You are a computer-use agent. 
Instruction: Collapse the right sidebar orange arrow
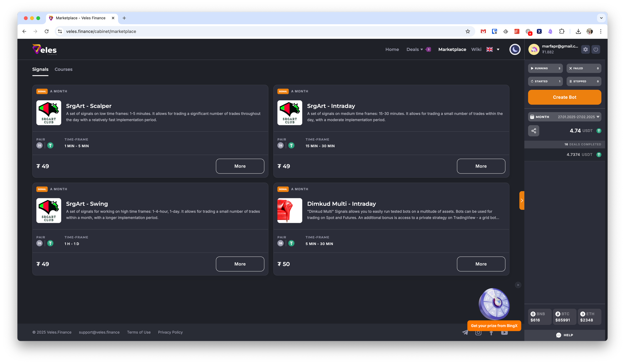(522, 201)
